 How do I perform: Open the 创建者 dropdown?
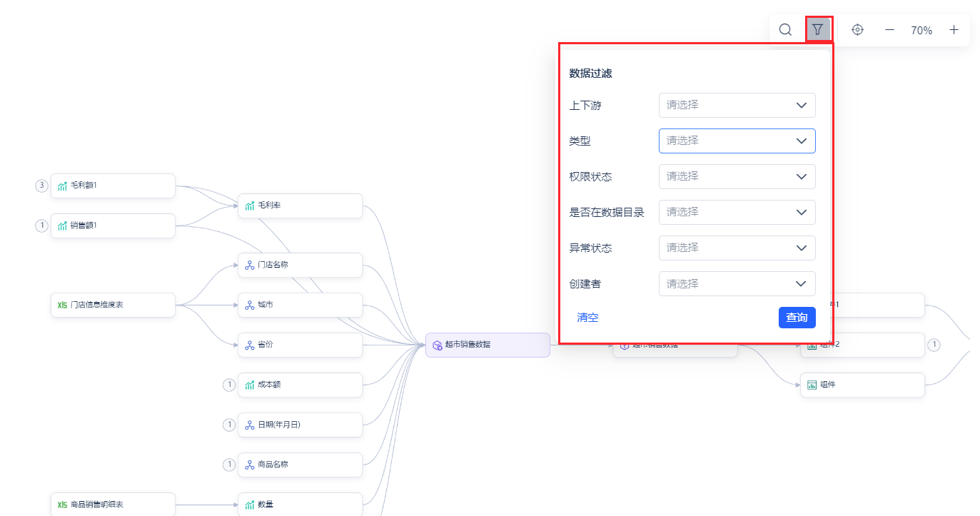tap(737, 283)
